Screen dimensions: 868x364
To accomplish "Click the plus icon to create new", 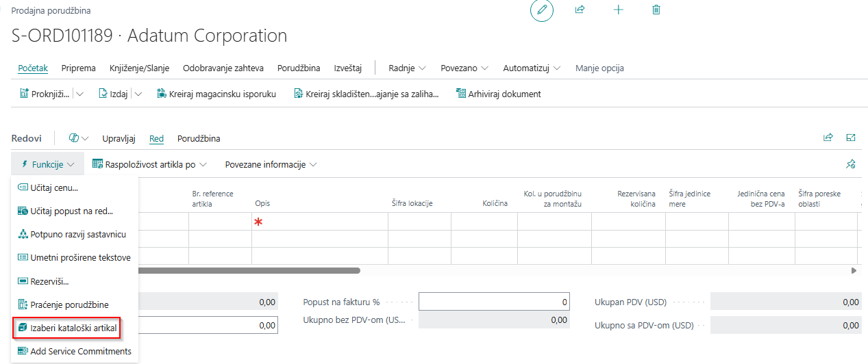I will coord(618,10).
